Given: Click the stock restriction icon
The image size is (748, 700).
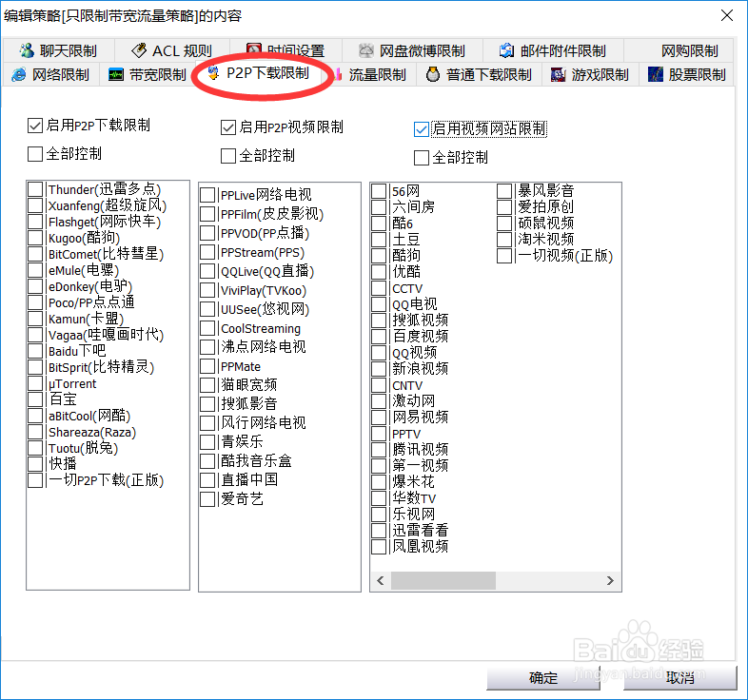Looking at the screenshot, I should pyautogui.click(x=656, y=74).
